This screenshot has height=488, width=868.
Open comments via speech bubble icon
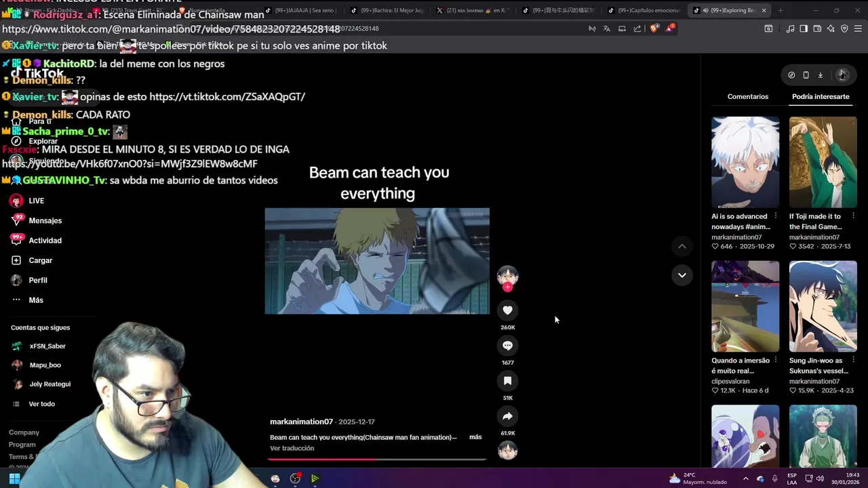click(507, 346)
